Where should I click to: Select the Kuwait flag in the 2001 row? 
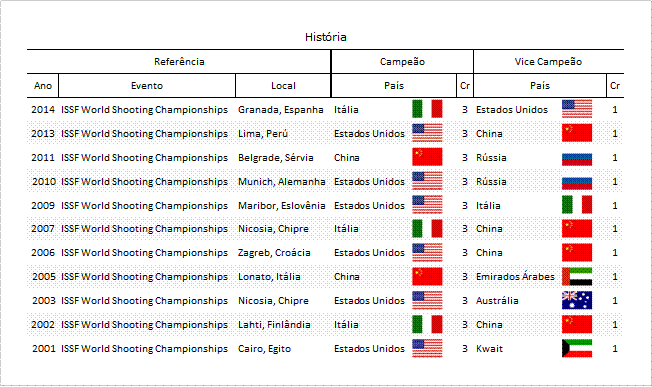click(577, 348)
